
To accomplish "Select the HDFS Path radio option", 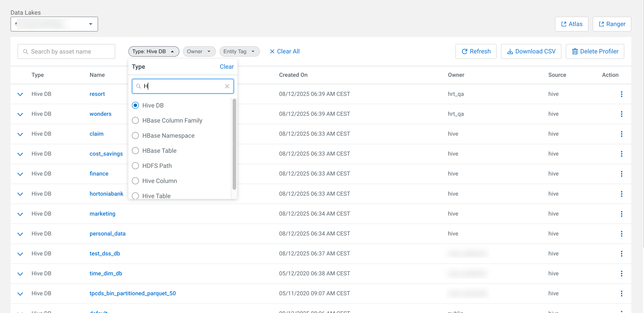I will 135,166.
